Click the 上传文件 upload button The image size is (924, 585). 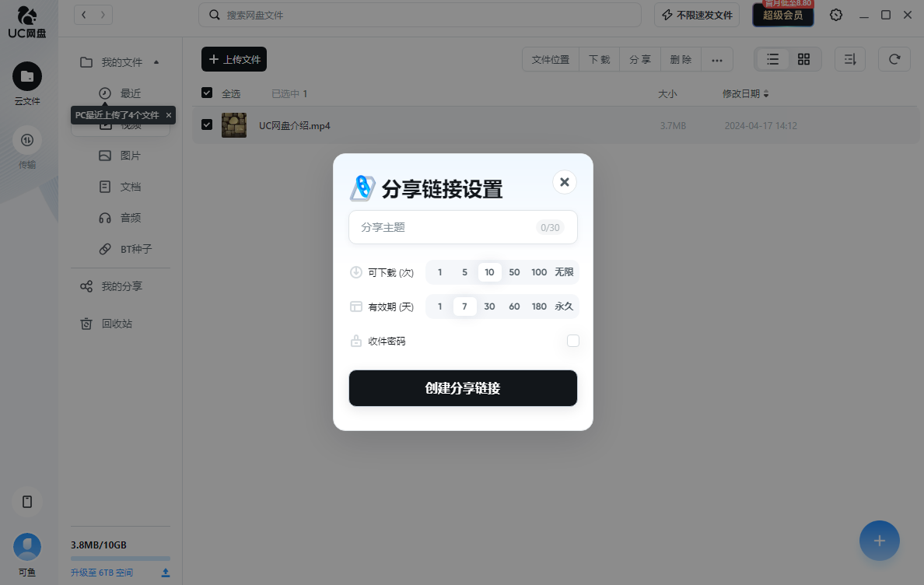[x=234, y=59]
